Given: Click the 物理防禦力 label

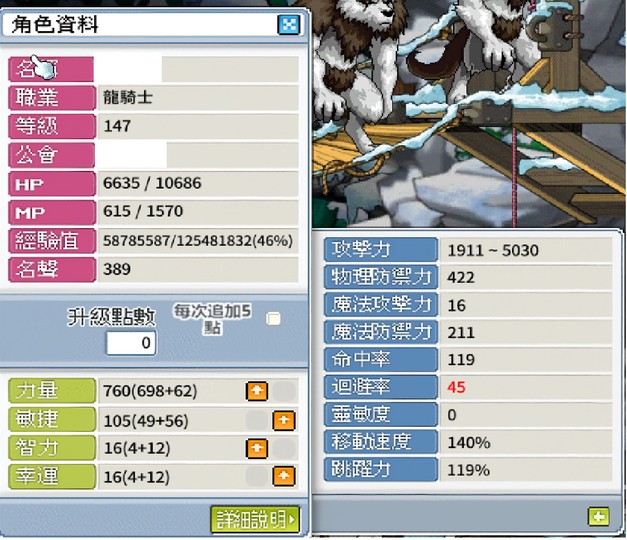Looking at the screenshot, I should coord(381,277).
